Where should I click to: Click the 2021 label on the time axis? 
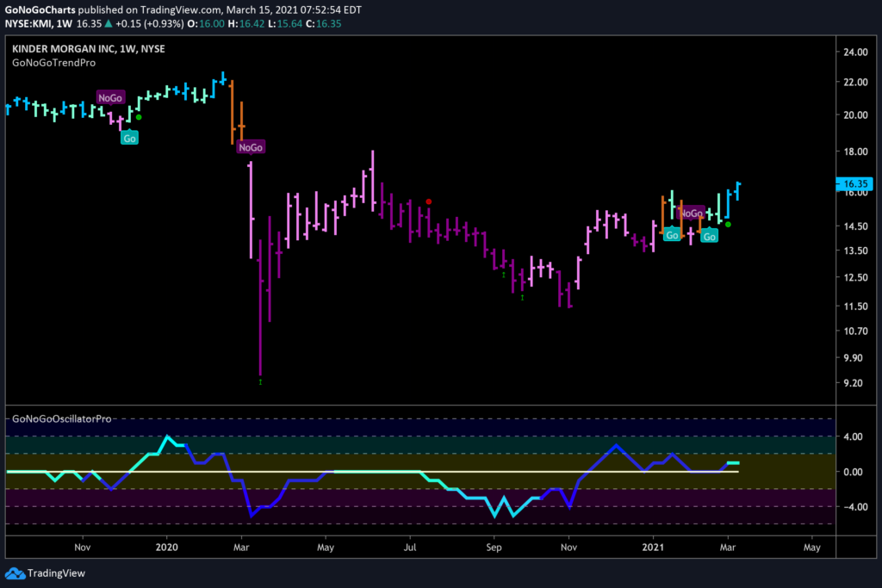(x=653, y=548)
